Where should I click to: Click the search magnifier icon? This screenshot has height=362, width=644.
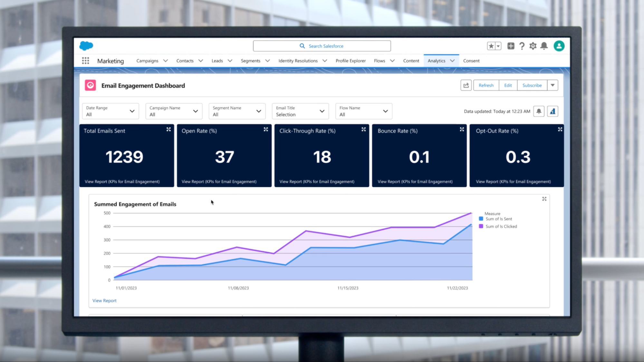point(302,46)
